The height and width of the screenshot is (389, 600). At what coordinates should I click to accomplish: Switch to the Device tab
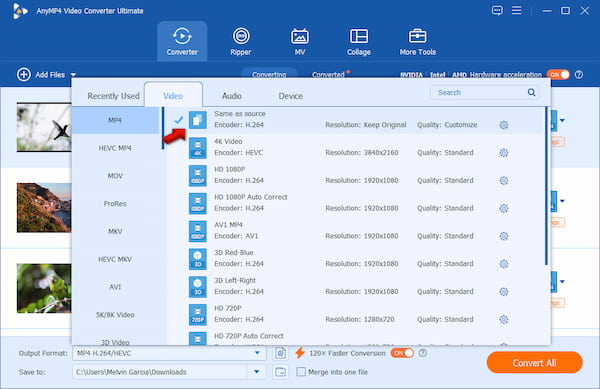tap(290, 96)
